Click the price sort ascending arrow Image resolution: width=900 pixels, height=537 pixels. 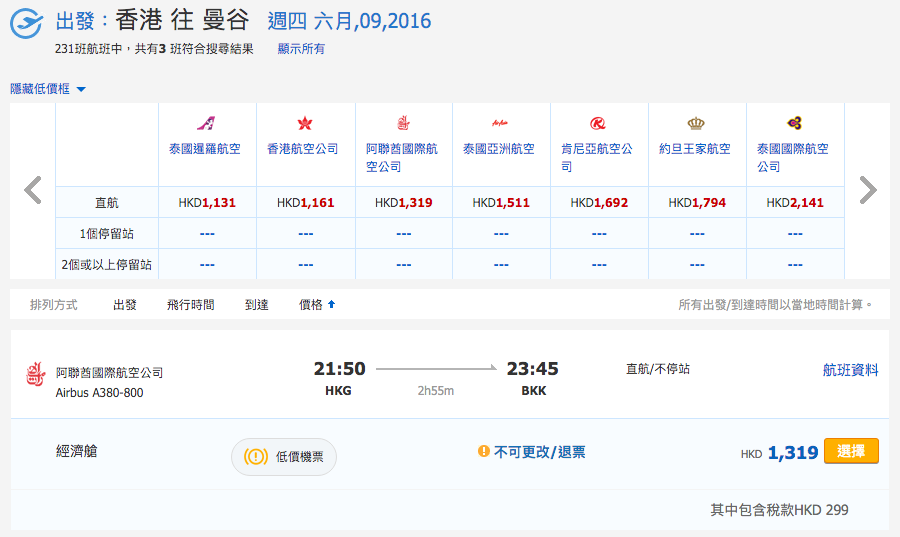pos(331,305)
